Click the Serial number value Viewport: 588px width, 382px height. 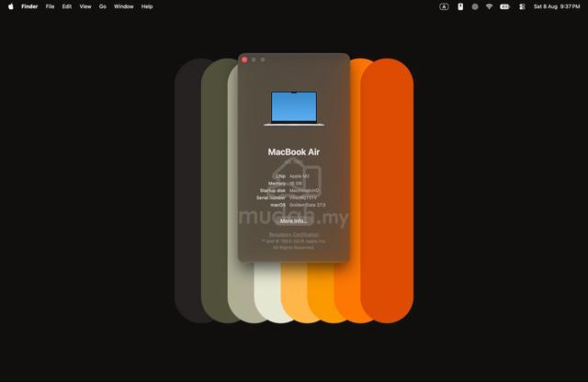click(303, 197)
